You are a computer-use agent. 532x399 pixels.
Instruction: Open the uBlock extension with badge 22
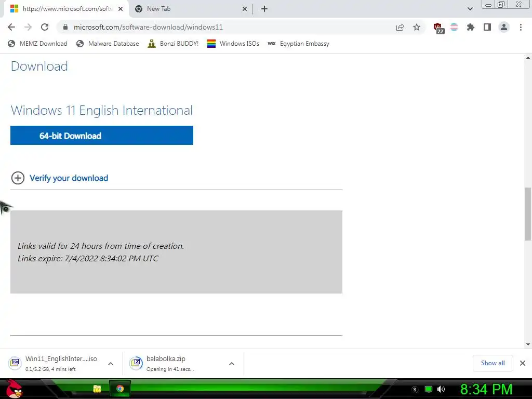pos(438,28)
